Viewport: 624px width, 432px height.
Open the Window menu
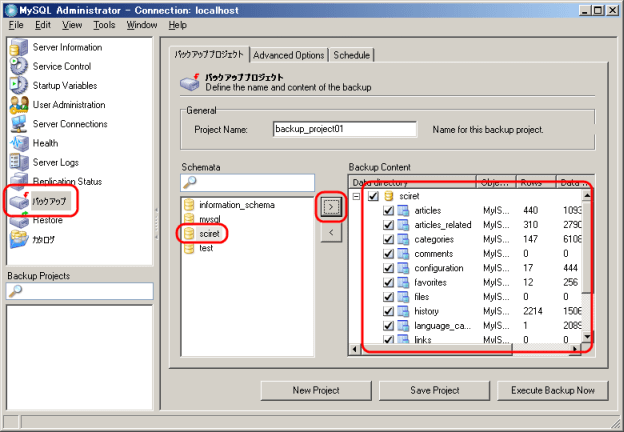tap(142, 25)
